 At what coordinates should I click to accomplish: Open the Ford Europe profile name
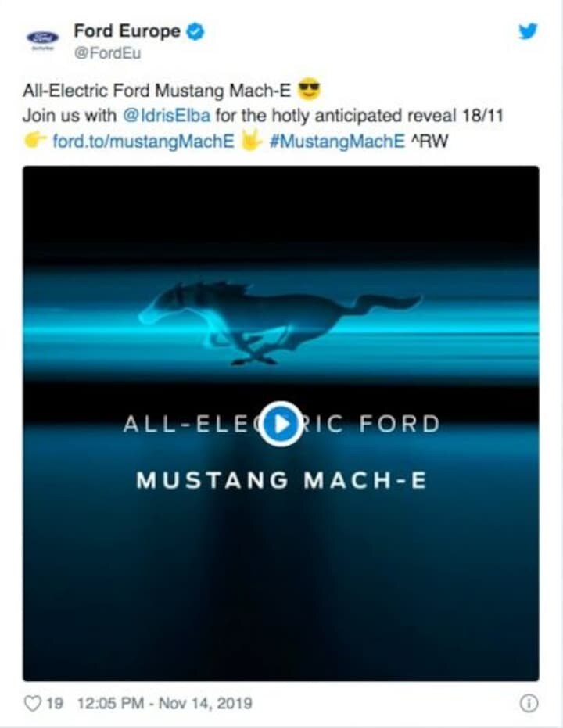click(127, 31)
